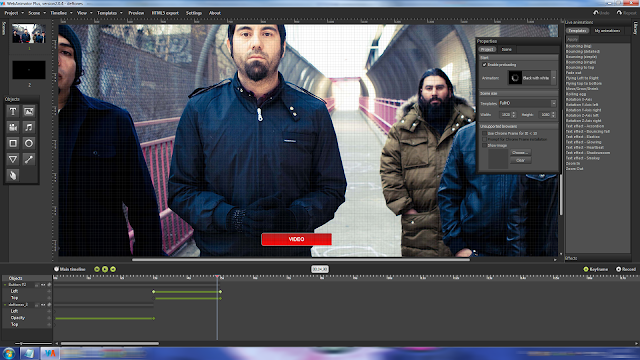640x360 pixels.
Task: Select the Audio music note tool
Action: [29, 127]
